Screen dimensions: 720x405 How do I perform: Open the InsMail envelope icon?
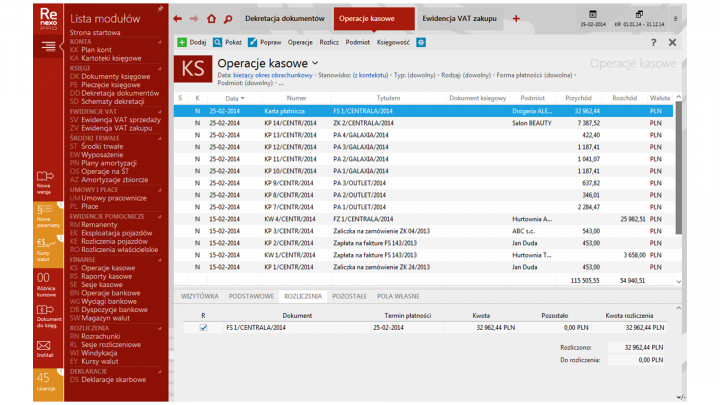pos(44,343)
